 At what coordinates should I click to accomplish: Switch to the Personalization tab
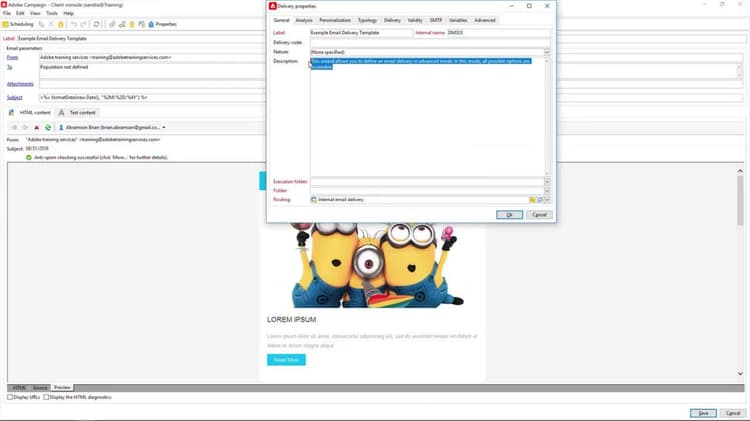pyautogui.click(x=335, y=20)
